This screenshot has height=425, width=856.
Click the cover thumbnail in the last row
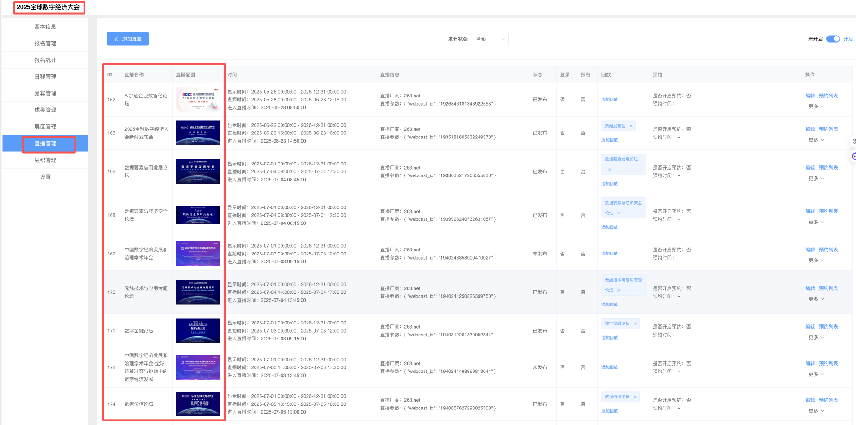pos(198,403)
